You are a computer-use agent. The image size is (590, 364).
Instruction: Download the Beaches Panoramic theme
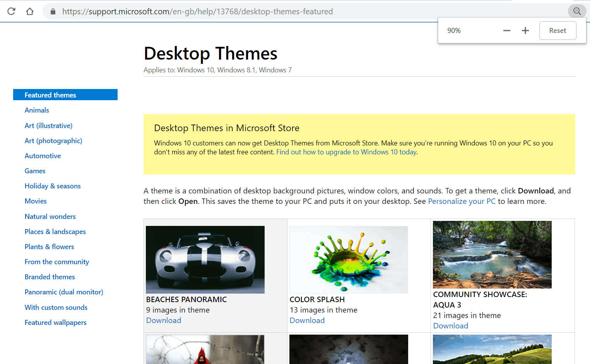pos(164,320)
